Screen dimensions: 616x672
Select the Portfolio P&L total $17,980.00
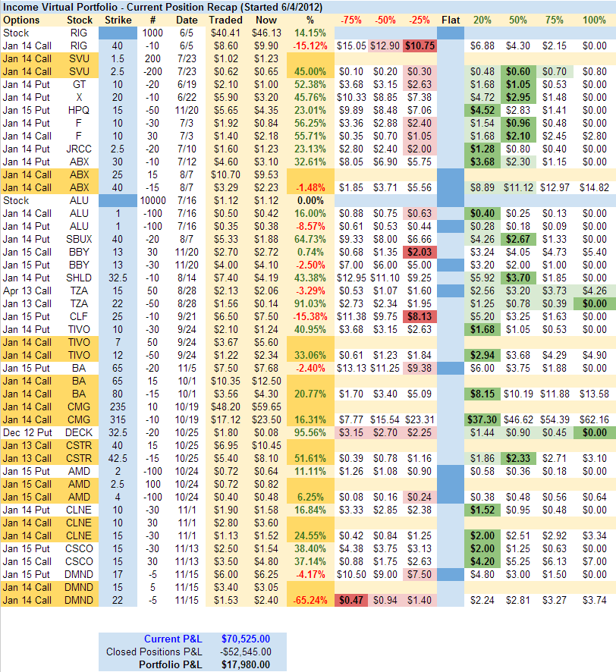point(246,664)
